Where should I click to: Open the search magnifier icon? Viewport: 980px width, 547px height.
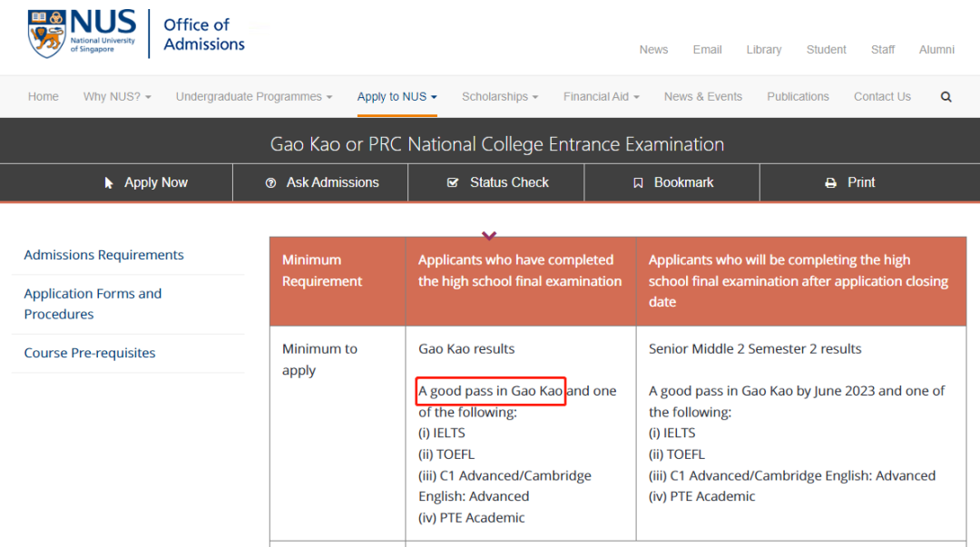click(x=946, y=97)
